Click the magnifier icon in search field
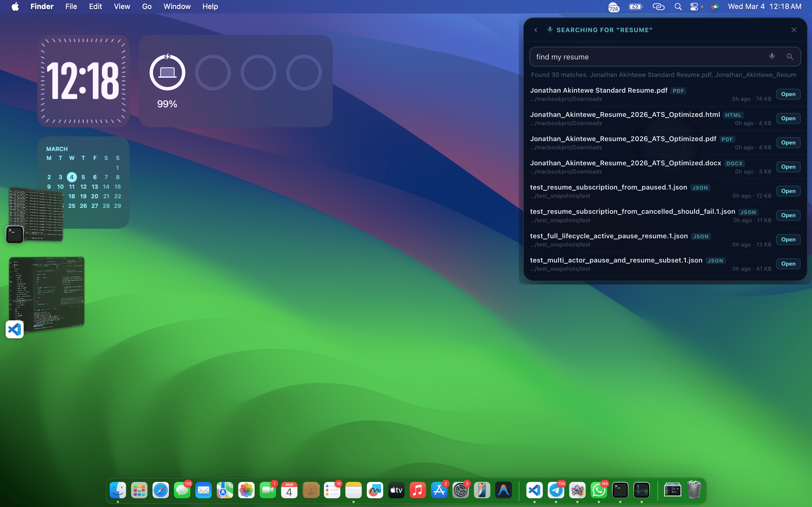The height and width of the screenshot is (507, 812). tap(790, 57)
